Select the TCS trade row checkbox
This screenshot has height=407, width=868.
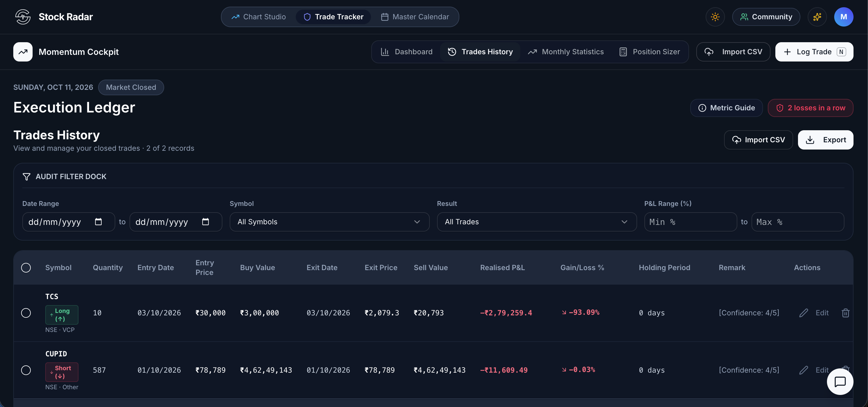26,313
